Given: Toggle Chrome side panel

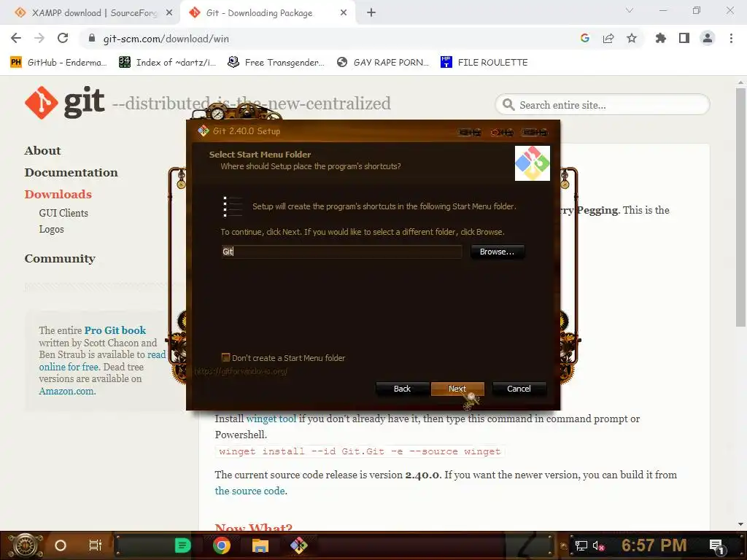Looking at the screenshot, I should tap(684, 38).
